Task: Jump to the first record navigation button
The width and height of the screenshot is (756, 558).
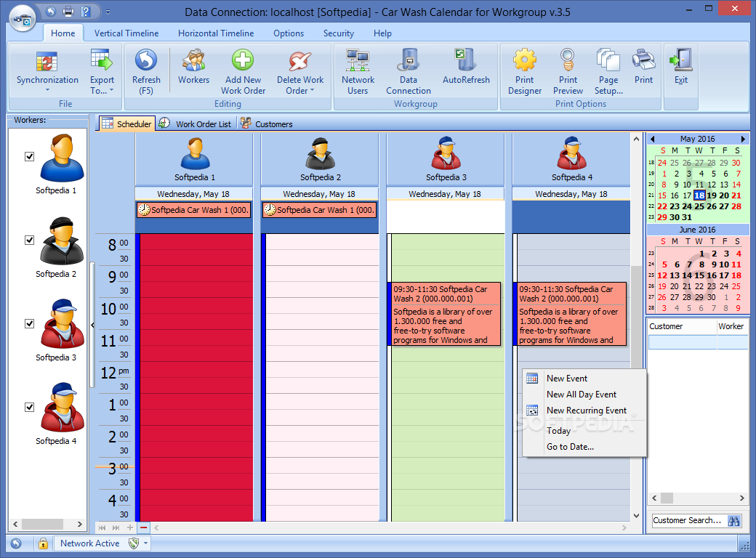Action: click(x=102, y=527)
